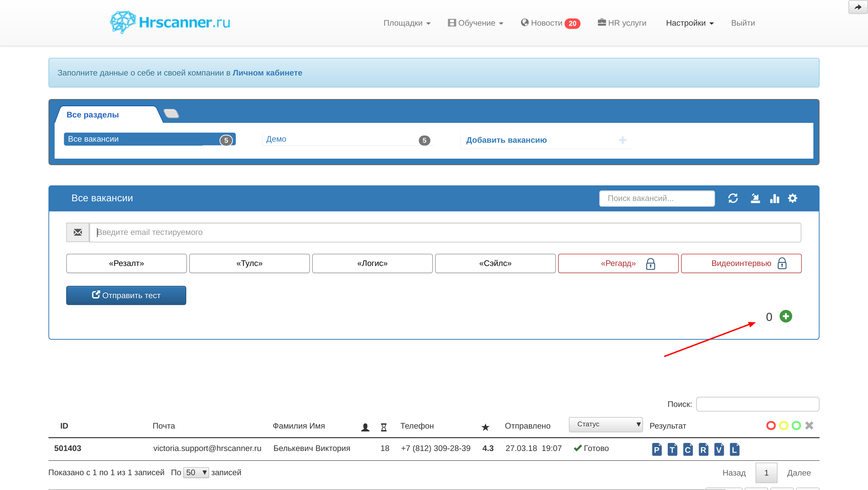Click the Результат column header
Image resolution: width=868 pixels, height=490 pixels.
tap(668, 426)
